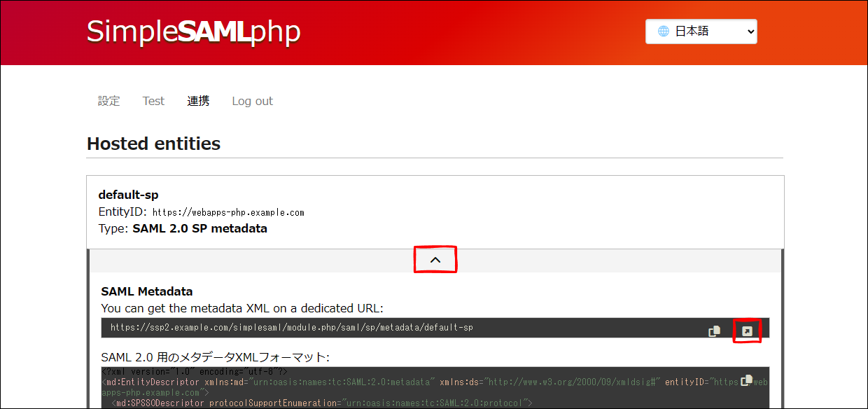This screenshot has width=868, height=409.
Task: Click the dedicated URL description text
Action: tap(242, 308)
